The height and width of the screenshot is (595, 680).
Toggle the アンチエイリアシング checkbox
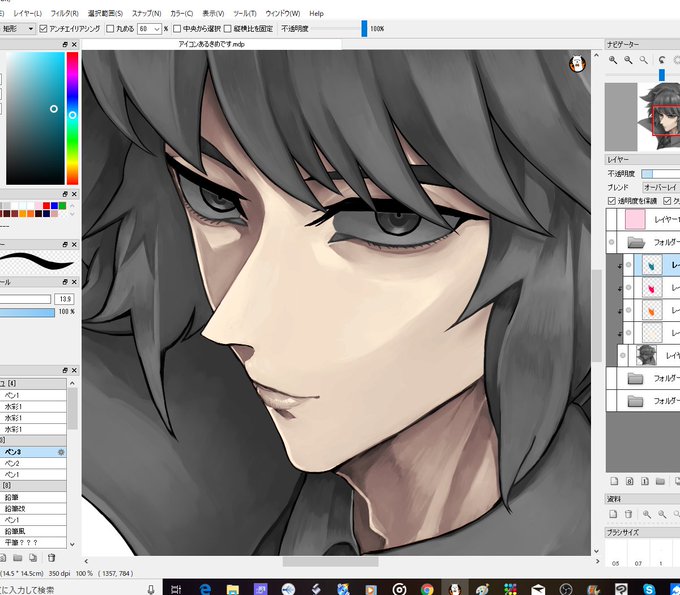click(43, 29)
